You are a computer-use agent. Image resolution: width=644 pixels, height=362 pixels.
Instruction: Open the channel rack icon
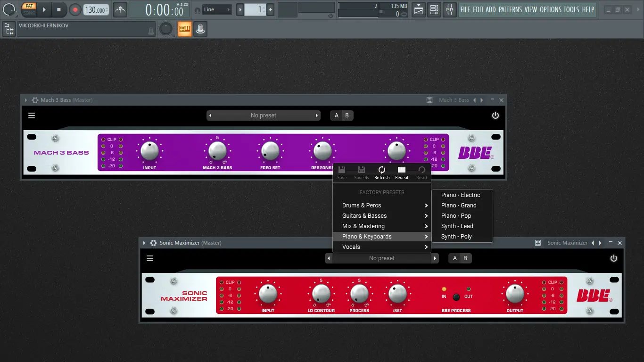[x=434, y=9]
